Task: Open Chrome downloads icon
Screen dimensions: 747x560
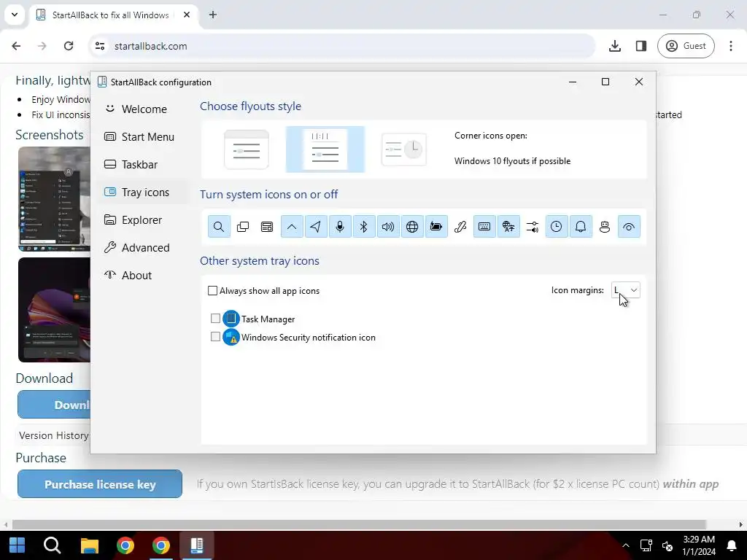Action: (x=615, y=46)
